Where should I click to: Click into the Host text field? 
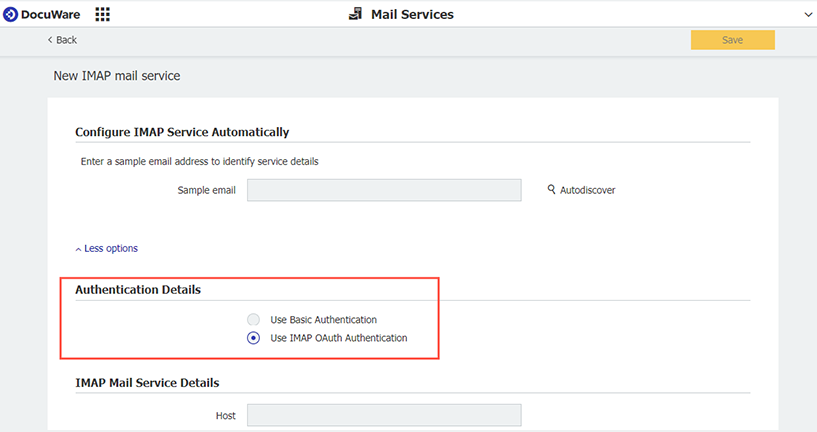(384, 415)
